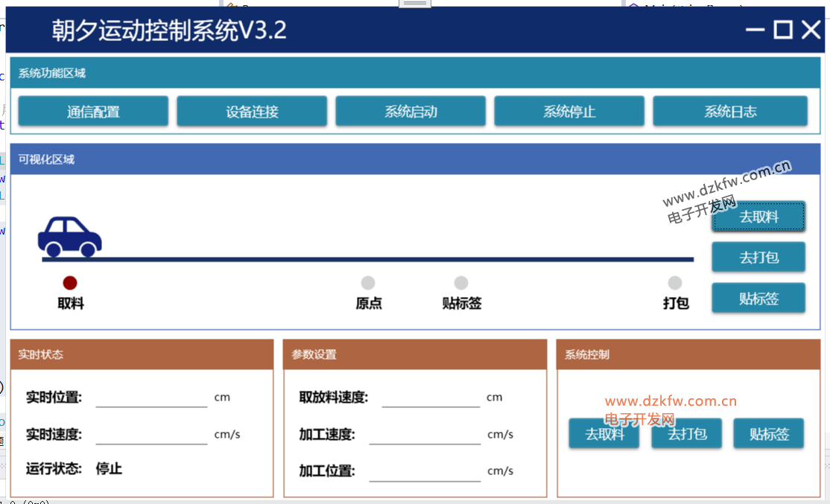Image resolution: width=830 pixels, height=504 pixels.
Task: Click 去取料 in the 可视化区域 panel
Action: 758,217
